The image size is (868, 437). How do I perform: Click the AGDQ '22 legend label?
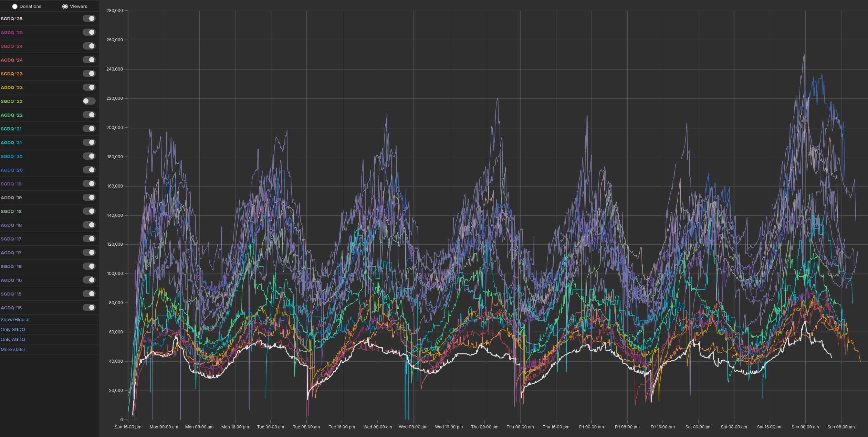click(x=12, y=115)
